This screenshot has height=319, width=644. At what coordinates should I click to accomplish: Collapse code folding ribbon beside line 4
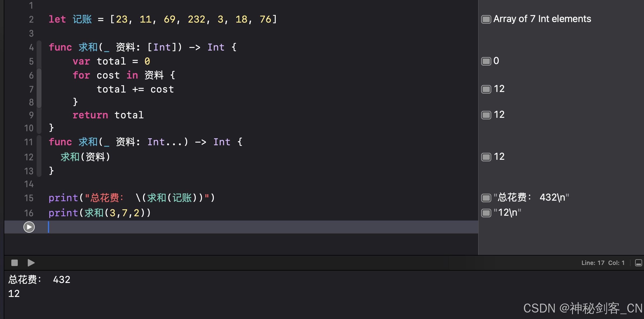39,47
